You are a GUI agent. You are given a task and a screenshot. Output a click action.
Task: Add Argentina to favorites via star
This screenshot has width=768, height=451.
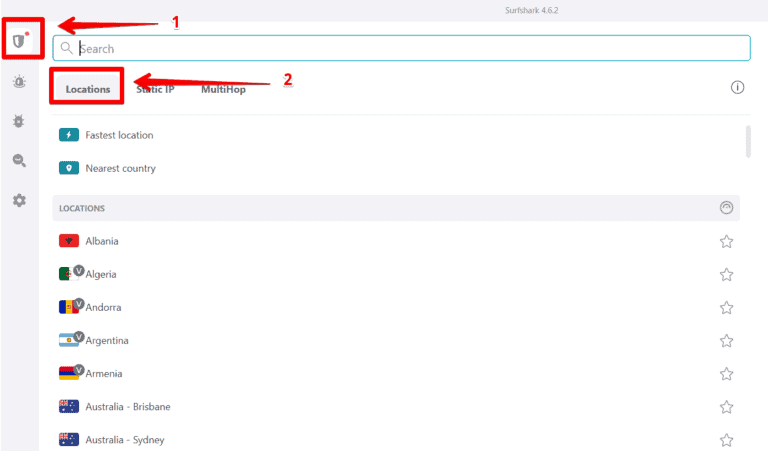click(727, 341)
